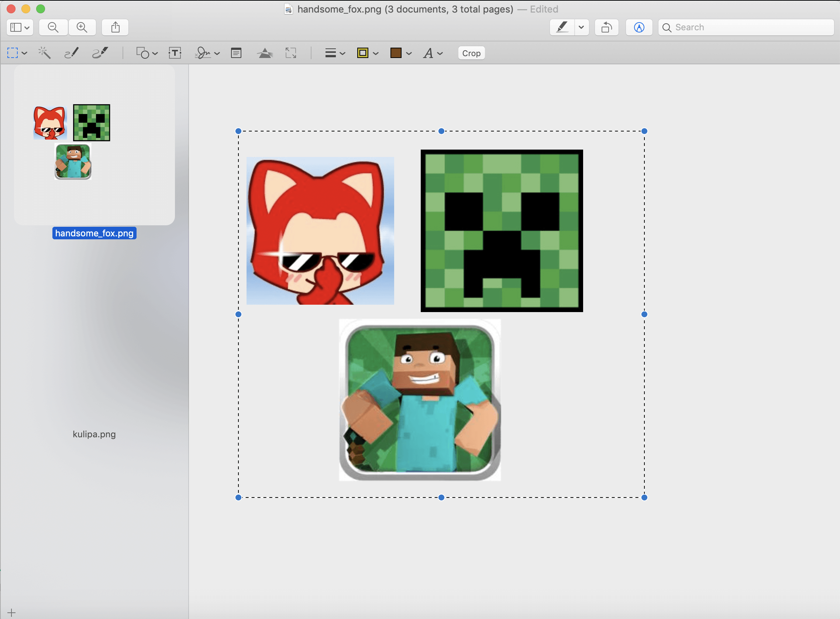
Task: Click the add page plus button
Action: 11,613
